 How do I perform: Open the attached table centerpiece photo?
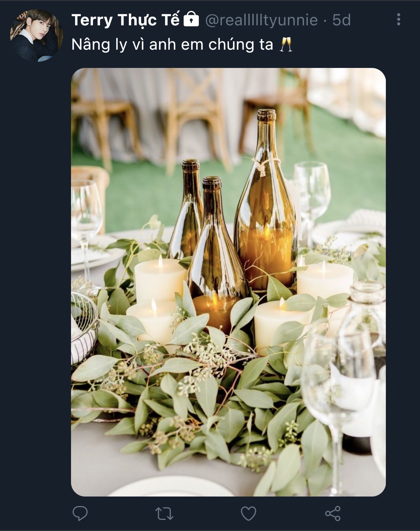click(228, 282)
